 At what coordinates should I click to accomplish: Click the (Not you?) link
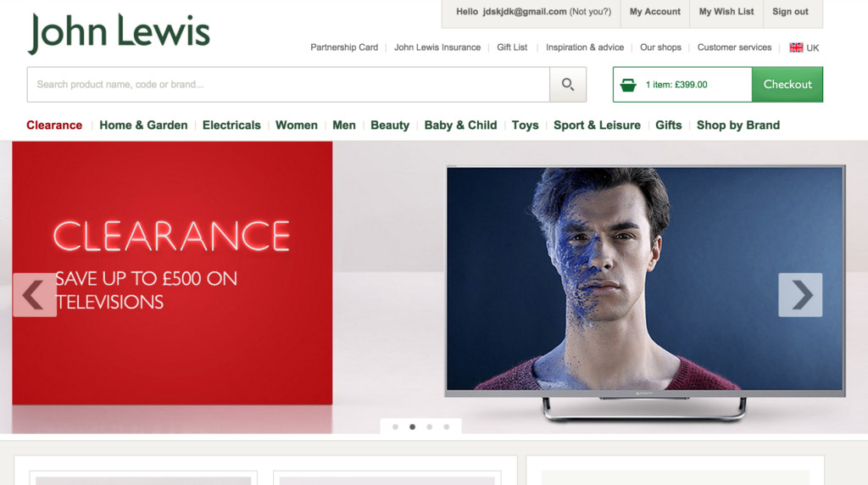(590, 12)
